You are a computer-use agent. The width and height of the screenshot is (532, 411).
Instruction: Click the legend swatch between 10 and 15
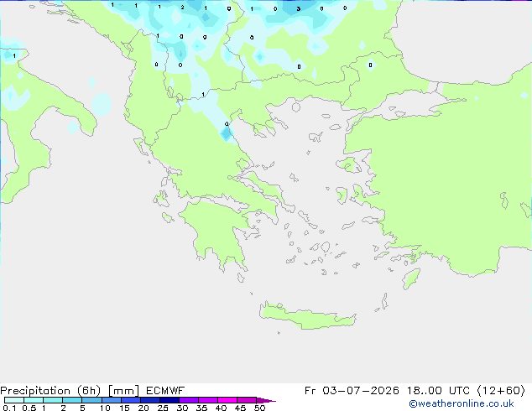pos(111,400)
